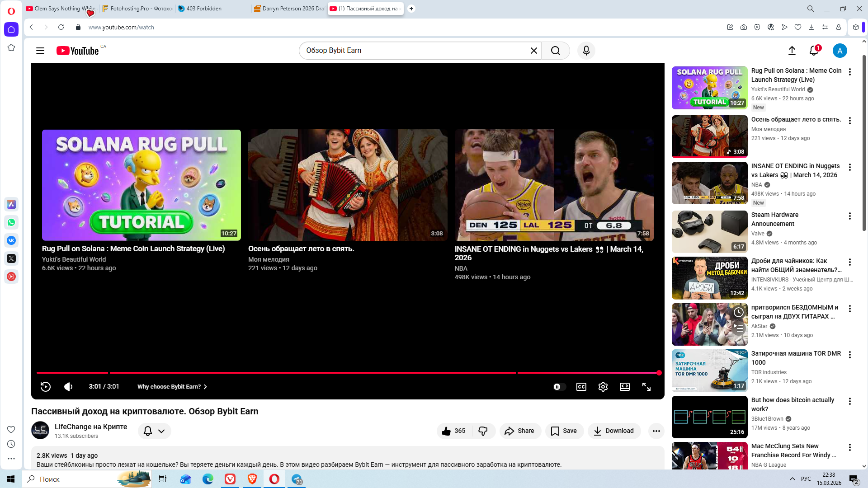This screenshot has height=488, width=868.
Task: Open the YouTube notifications bell
Action: click(814, 51)
